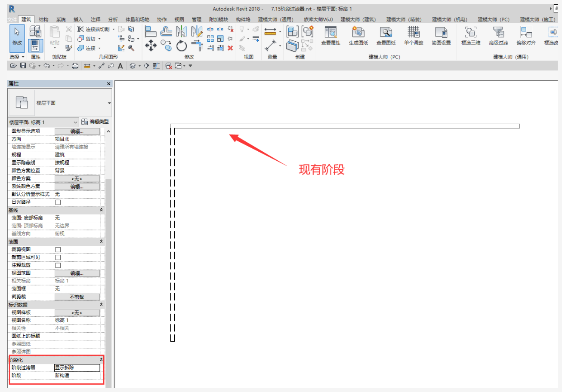This screenshot has height=392, width=562.
Task: Toggle the 注释裁剪 checkbox
Action: point(58,265)
